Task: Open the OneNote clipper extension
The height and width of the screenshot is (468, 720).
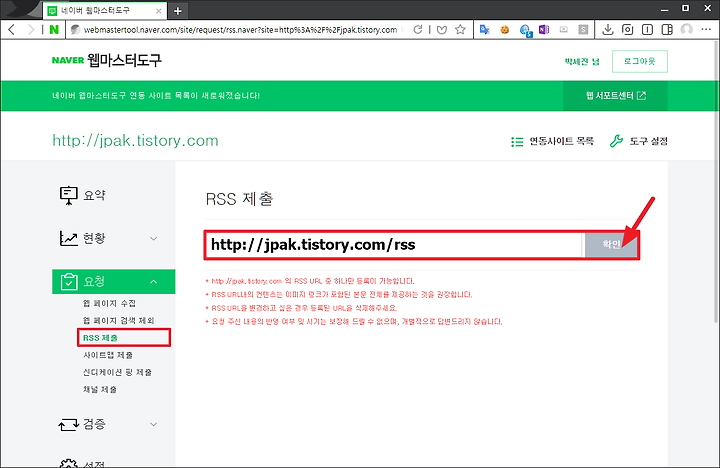Action: (544, 30)
